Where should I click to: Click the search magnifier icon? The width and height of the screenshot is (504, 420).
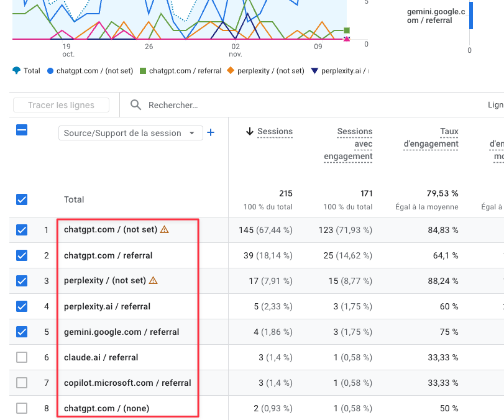point(135,105)
